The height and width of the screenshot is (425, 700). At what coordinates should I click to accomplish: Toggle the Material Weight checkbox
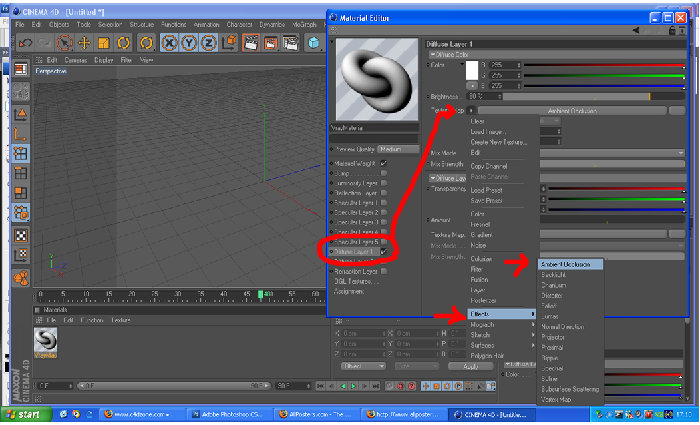(383, 163)
